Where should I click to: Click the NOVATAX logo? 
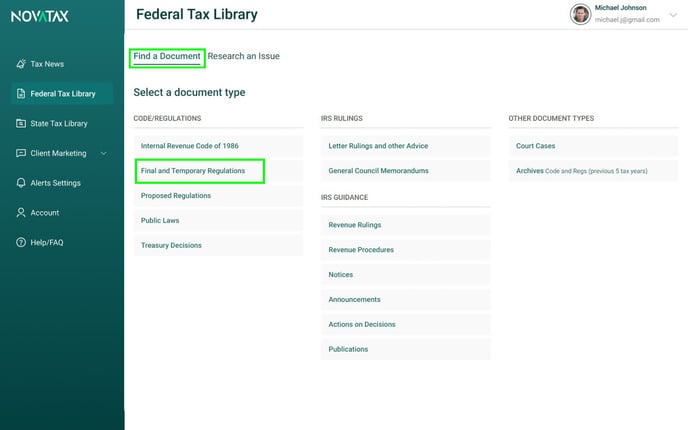(40, 17)
